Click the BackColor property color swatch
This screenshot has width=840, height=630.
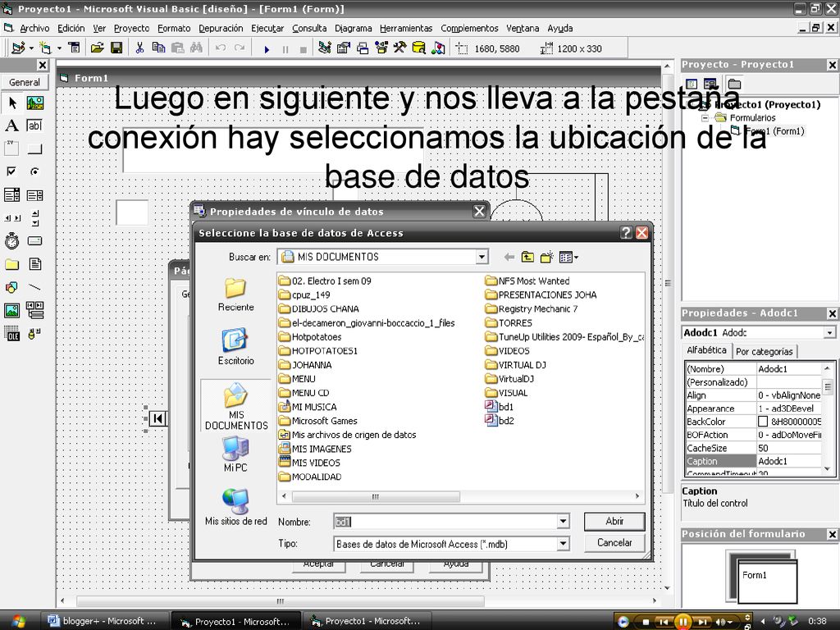click(x=763, y=422)
